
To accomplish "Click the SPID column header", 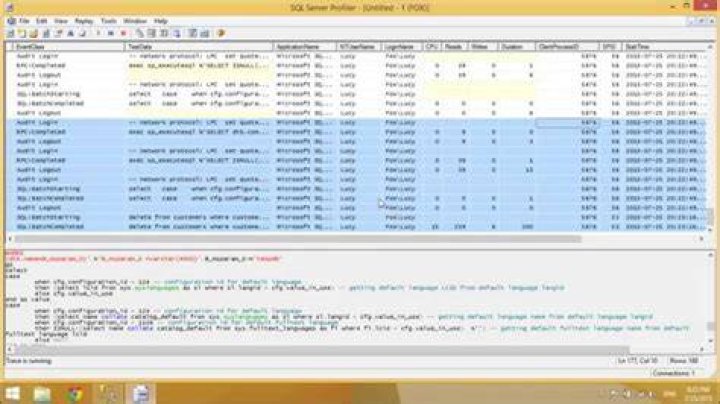I will 610,47.
